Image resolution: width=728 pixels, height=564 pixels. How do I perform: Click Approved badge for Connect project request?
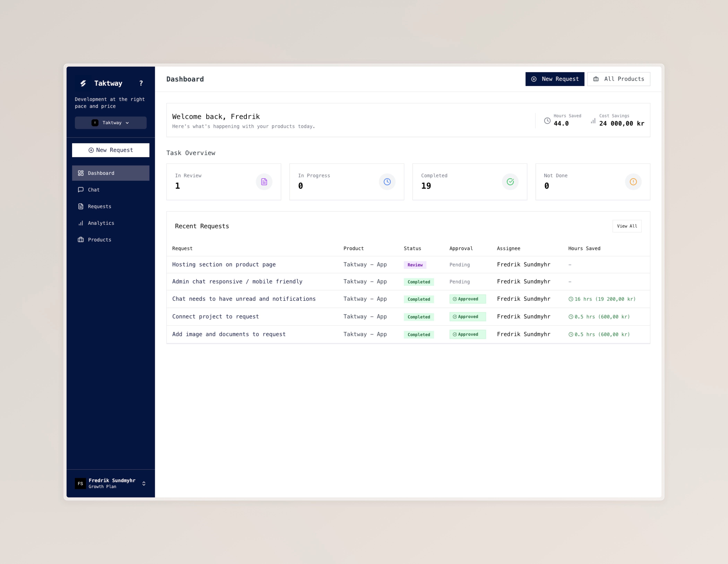[x=467, y=317]
